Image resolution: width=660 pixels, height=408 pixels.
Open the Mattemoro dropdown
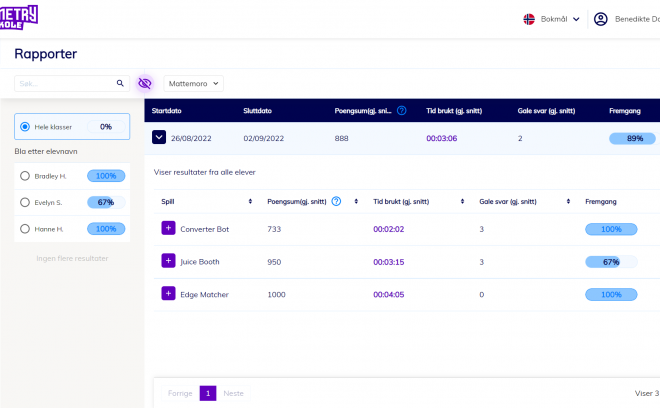point(193,83)
